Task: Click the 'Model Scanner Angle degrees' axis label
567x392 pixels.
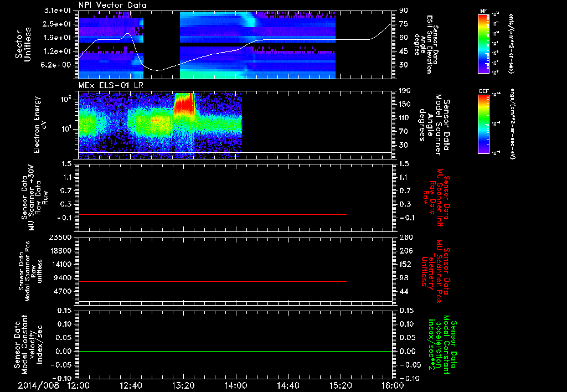Action: (434, 125)
